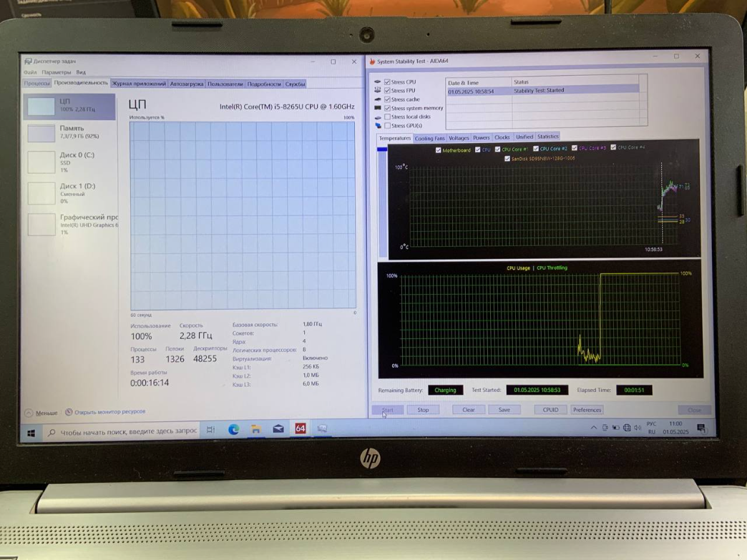Viewport: 747px width, 560px height.
Task: Enable the Stress local disks checkbox
Action: [387, 117]
